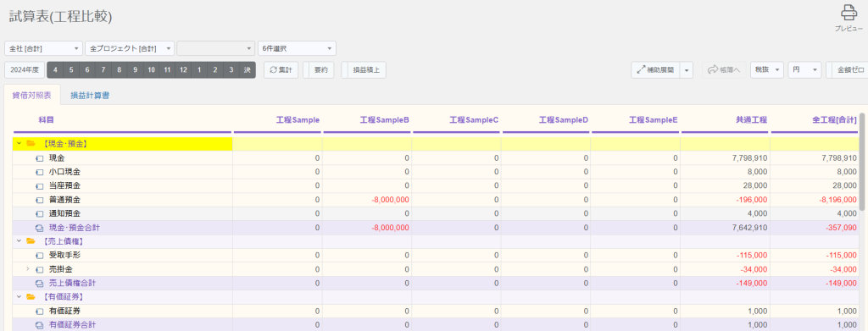This screenshot has height=331, width=868.
Task: Click the 2024年度 fiscal year button
Action: [x=25, y=70]
